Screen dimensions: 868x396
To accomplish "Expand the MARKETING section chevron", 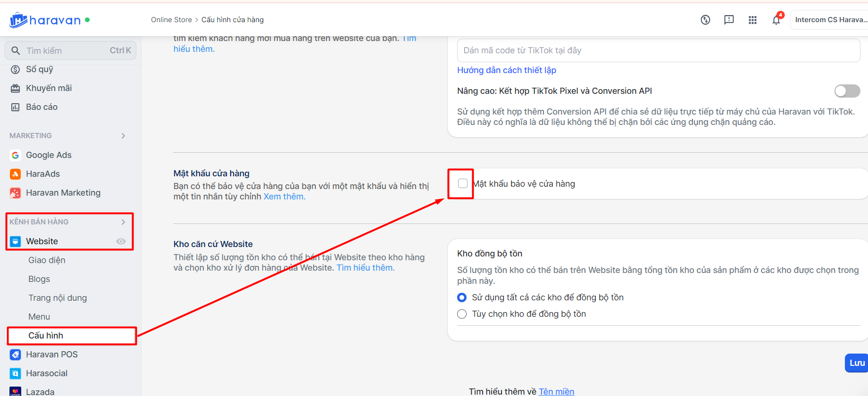I will coord(123,136).
